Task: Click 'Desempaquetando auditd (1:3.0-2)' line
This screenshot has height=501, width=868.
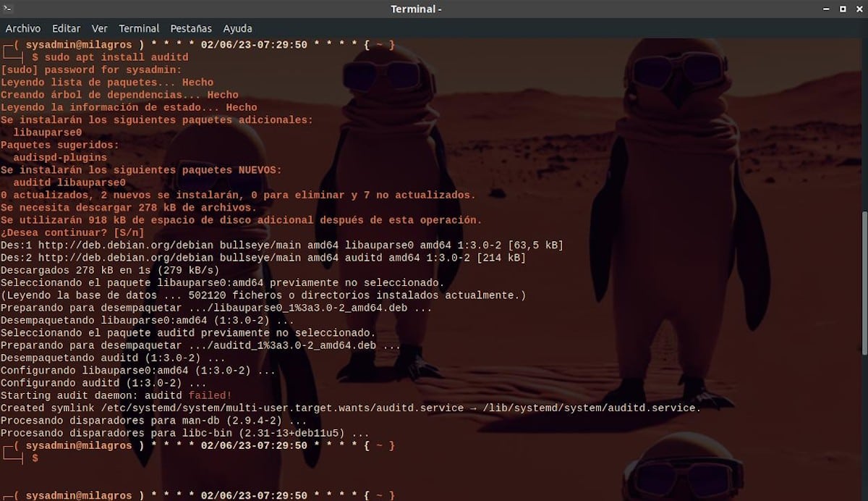Action: pos(113,358)
